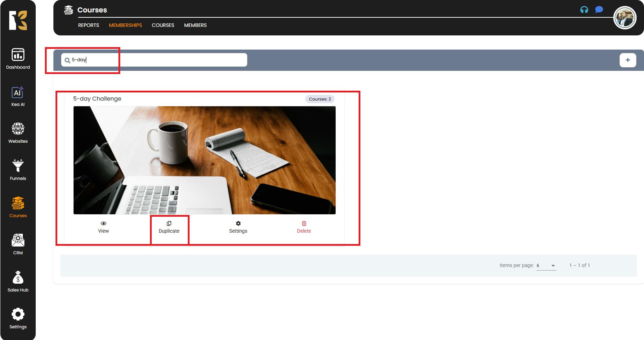Open Settings gear in left sidebar
644x340 pixels.
coord(18,318)
